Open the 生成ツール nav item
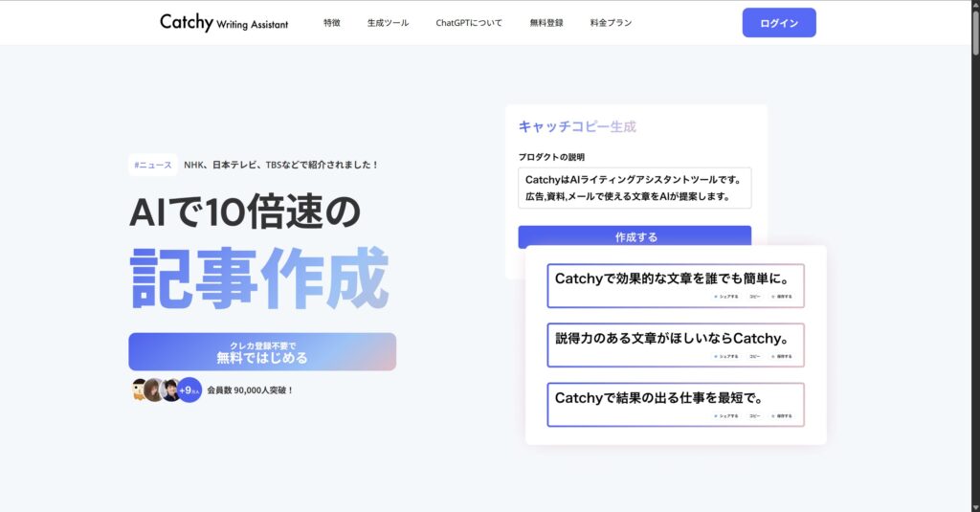 coord(389,23)
